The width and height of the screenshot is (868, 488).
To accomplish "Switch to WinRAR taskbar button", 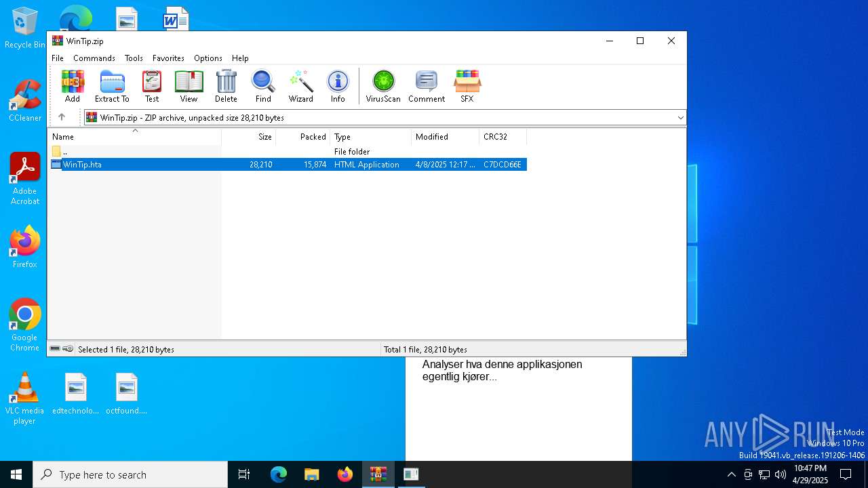I will click(x=378, y=474).
